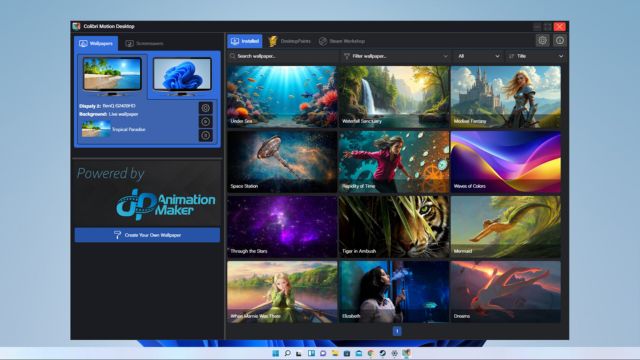The image size is (640, 360).
Task: Open the Settings gear on the taskbar
Action: [x=394, y=353]
